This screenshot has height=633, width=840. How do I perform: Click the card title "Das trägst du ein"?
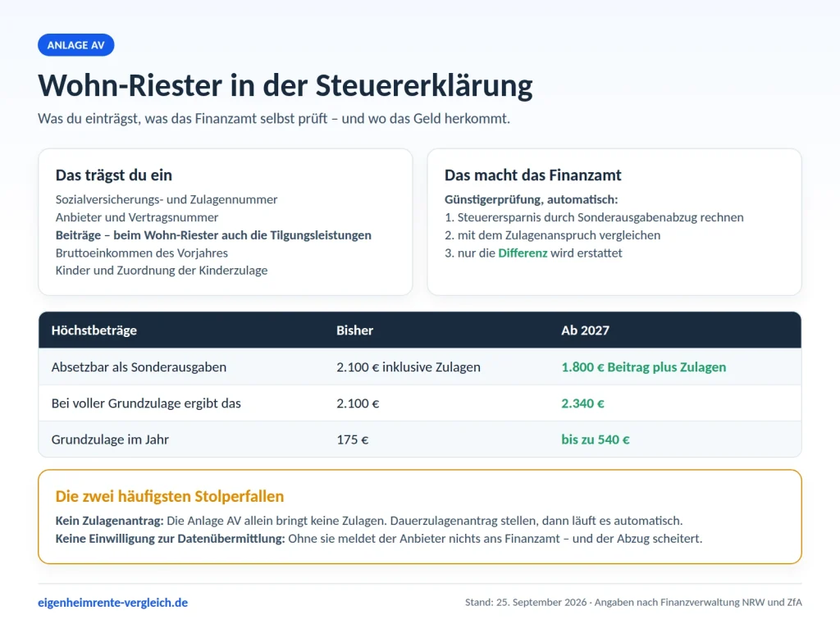tap(113, 175)
